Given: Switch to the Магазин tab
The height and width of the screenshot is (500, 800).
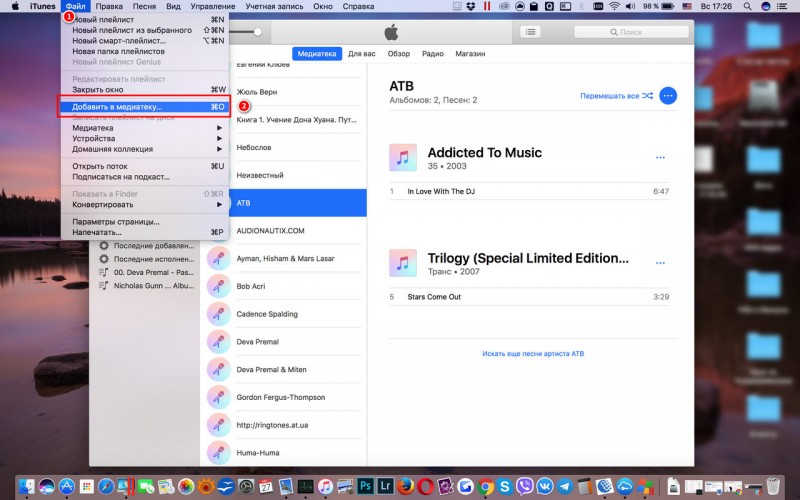Looking at the screenshot, I should tap(470, 54).
